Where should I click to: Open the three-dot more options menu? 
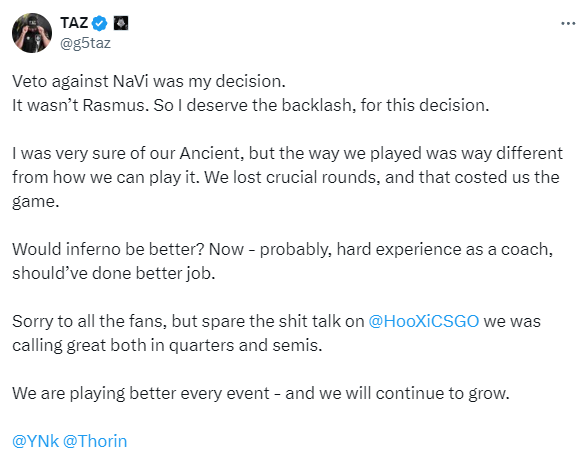568,24
